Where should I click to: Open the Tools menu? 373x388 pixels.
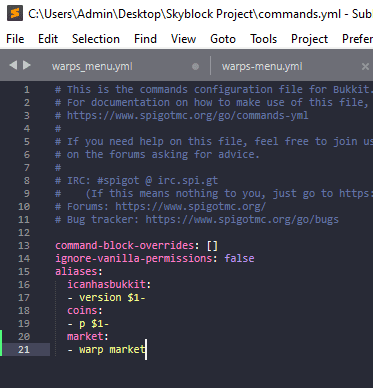(263, 39)
